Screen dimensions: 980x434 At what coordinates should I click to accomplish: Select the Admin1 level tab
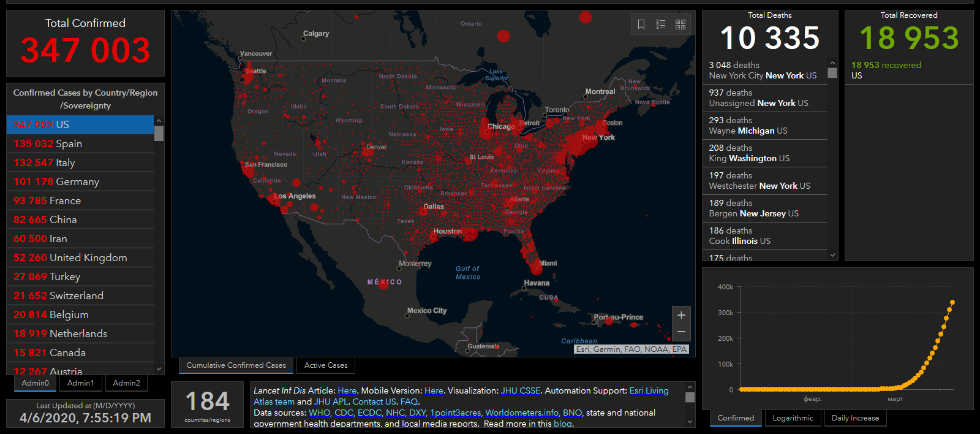[x=81, y=383]
